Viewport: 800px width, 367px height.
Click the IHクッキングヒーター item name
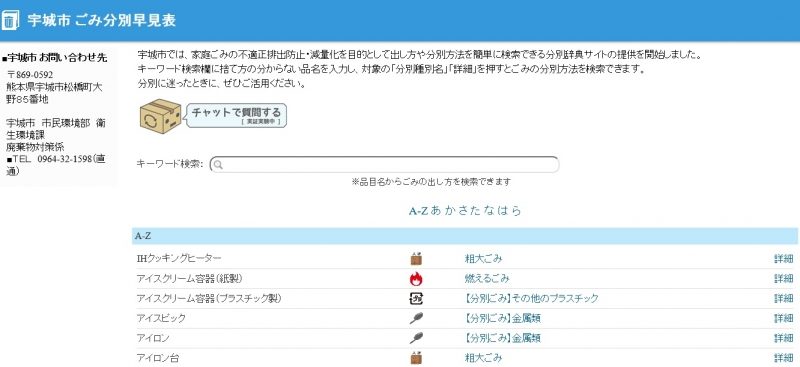(179, 259)
